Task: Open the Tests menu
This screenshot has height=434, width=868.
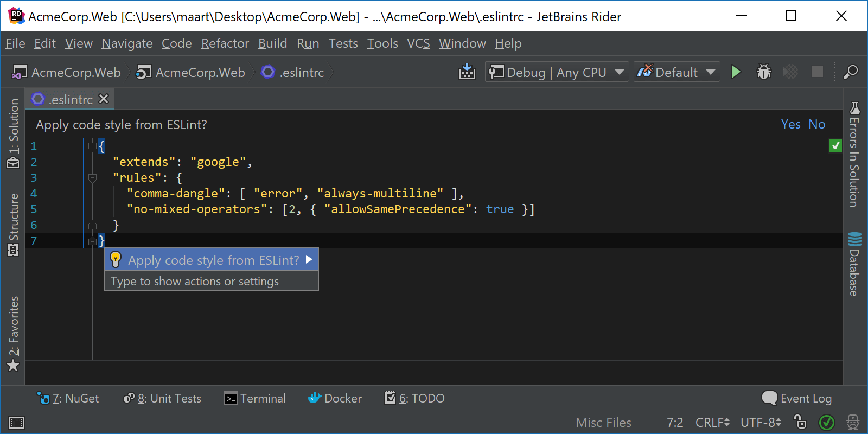Action: click(343, 43)
